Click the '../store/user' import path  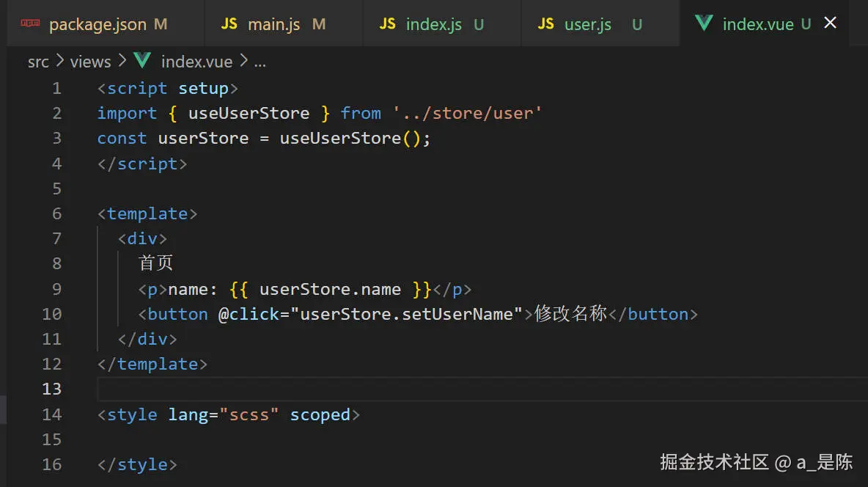[x=467, y=113]
